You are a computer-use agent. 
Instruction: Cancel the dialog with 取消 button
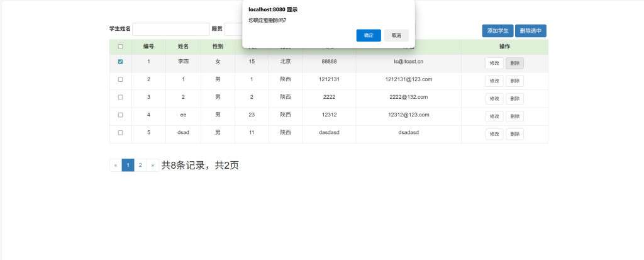point(396,35)
